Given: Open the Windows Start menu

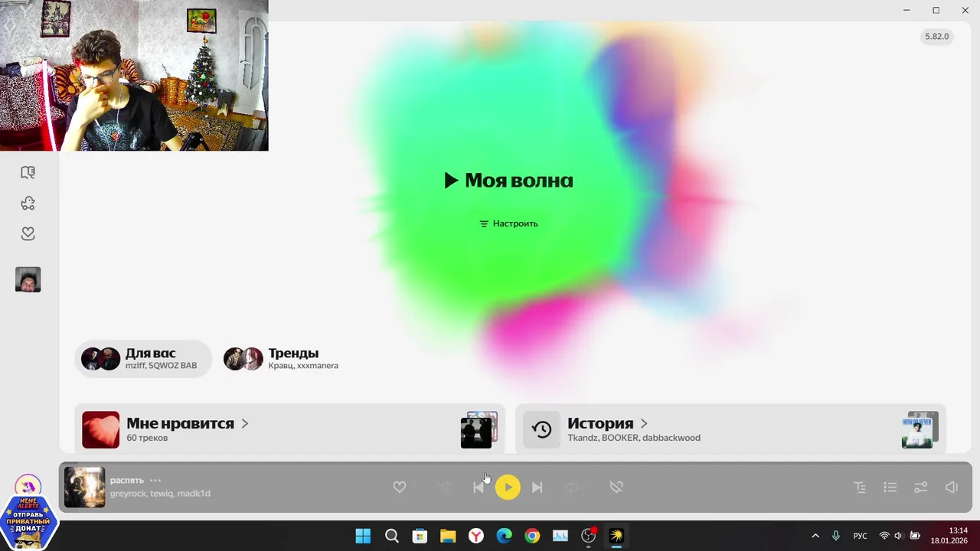Looking at the screenshot, I should tap(363, 536).
